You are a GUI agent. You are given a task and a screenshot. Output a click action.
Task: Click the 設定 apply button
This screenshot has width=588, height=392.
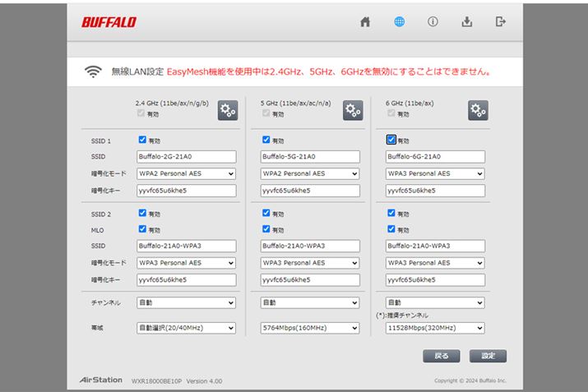(x=488, y=356)
